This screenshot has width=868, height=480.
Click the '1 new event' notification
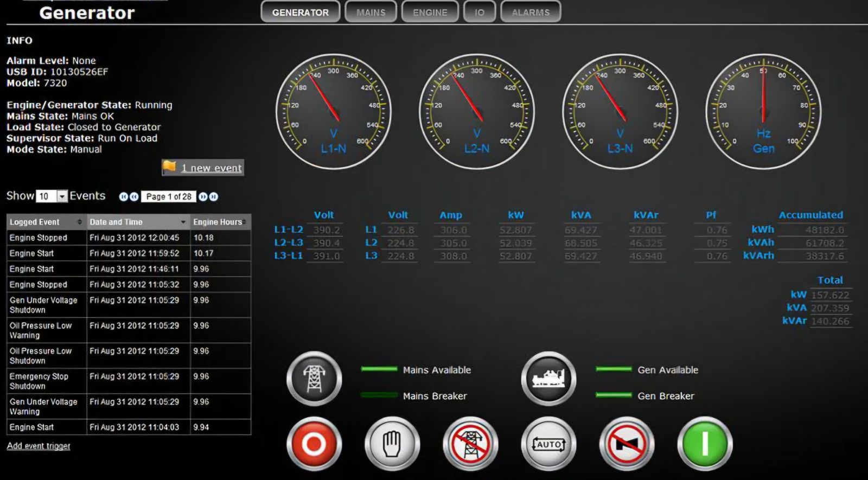pos(210,168)
